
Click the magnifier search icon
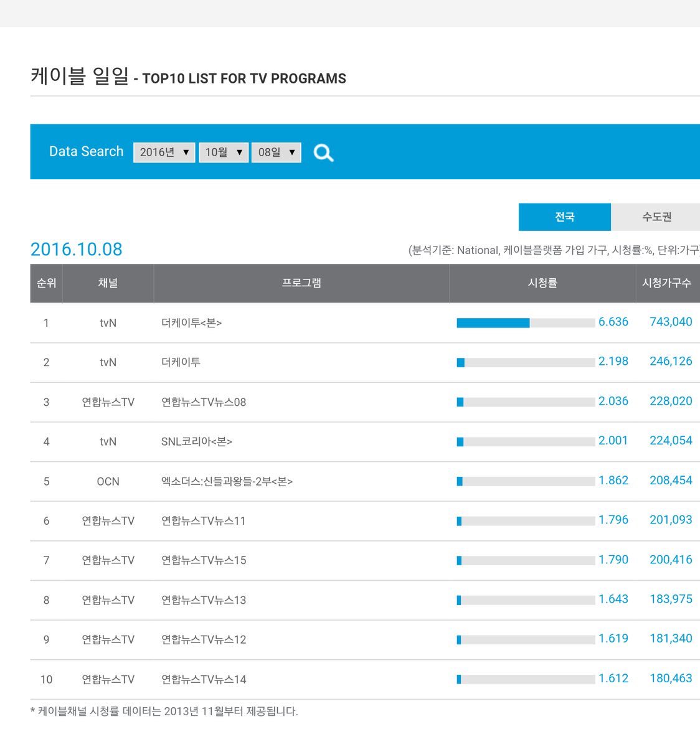coord(323,153)
